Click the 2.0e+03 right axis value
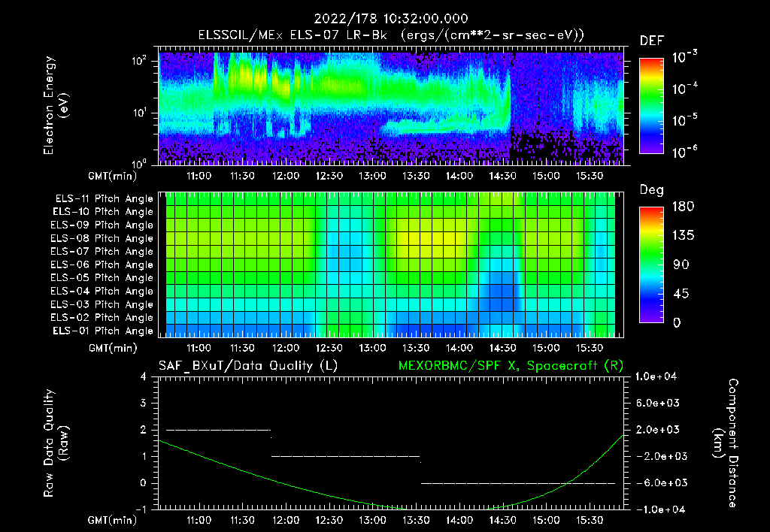Screen dimensions: 770x532 pos(658,430)
